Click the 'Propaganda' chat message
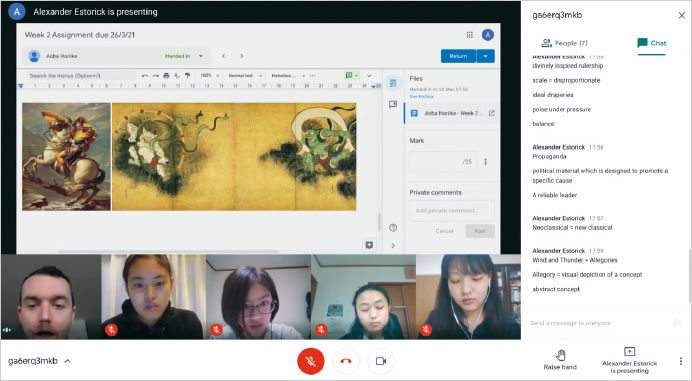This screenshot has height=381, width=692. 549,156
